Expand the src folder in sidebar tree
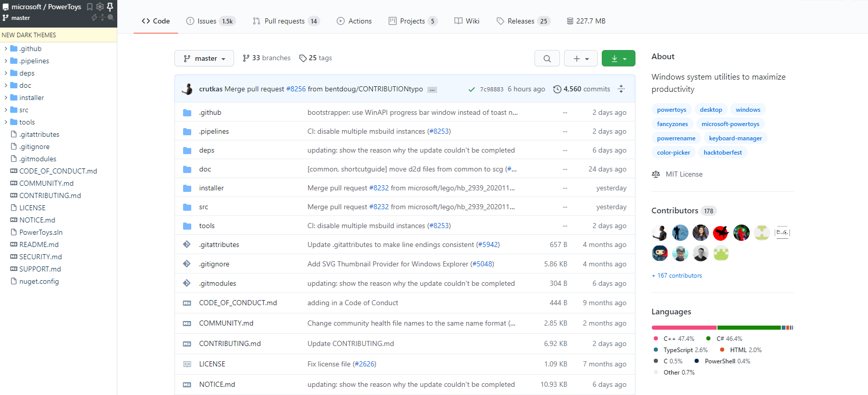 (6, 110)
